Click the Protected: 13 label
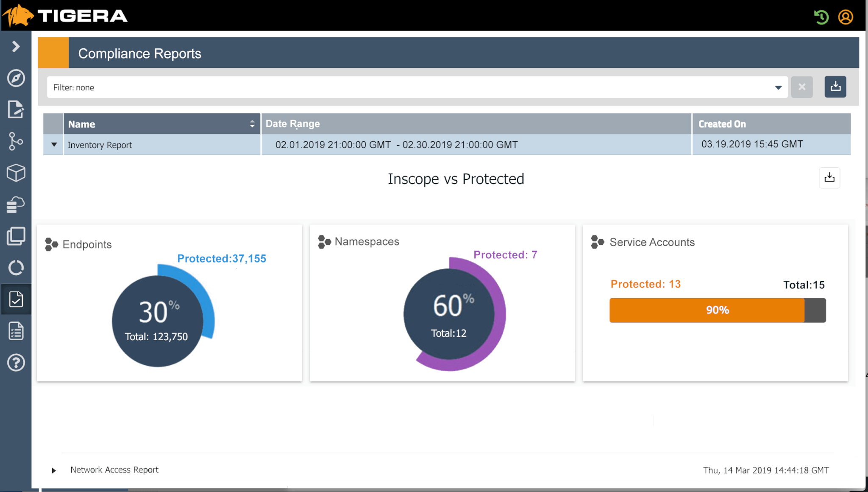Screen dimensions: 868x492 point(645,284)
